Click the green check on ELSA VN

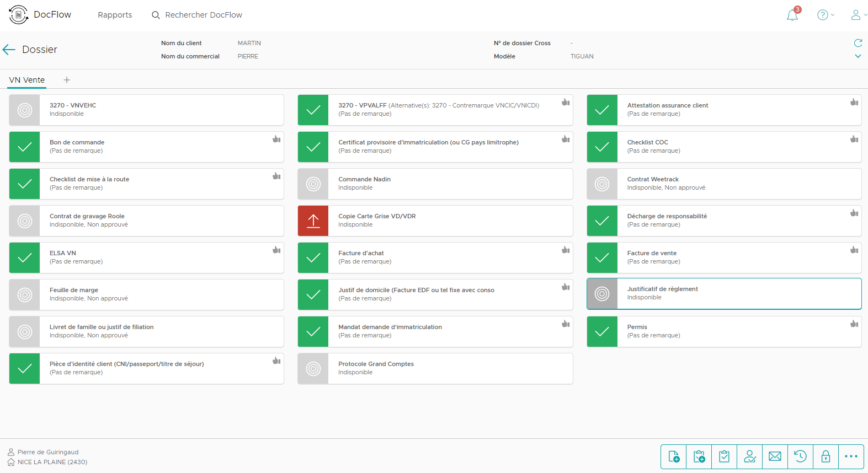click(24, 258)
